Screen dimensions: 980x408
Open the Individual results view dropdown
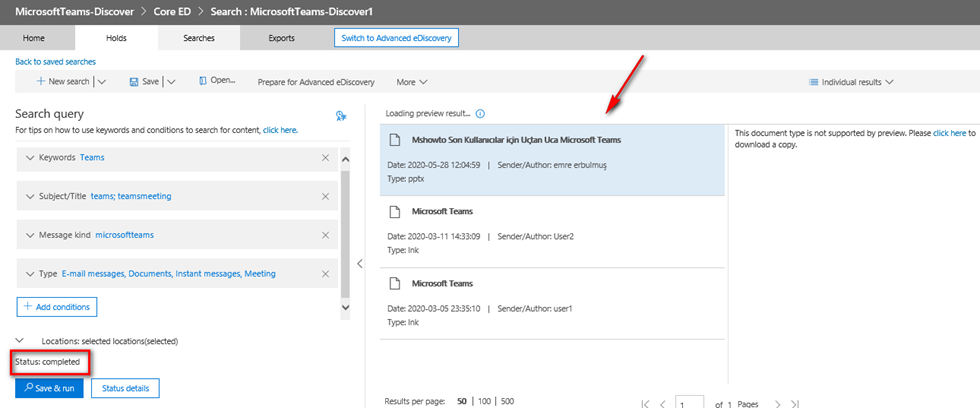pyautogui.click(x=851, y=82)
